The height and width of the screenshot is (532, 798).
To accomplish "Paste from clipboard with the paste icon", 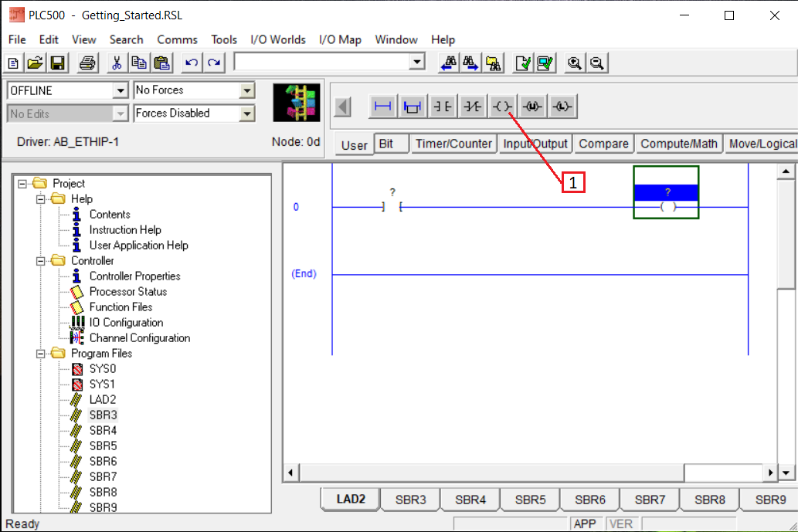I will click(161, 63).
